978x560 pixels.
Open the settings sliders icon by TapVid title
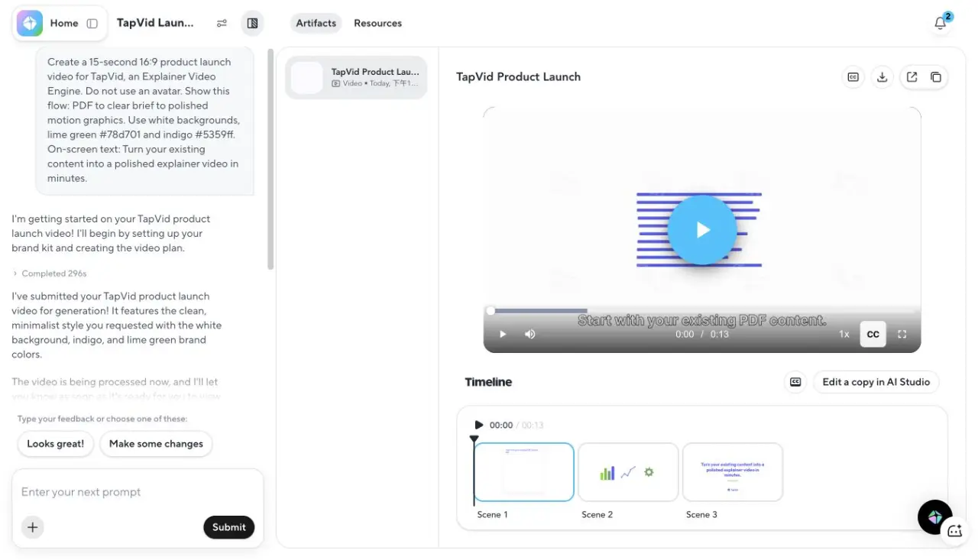click(222, 24)
